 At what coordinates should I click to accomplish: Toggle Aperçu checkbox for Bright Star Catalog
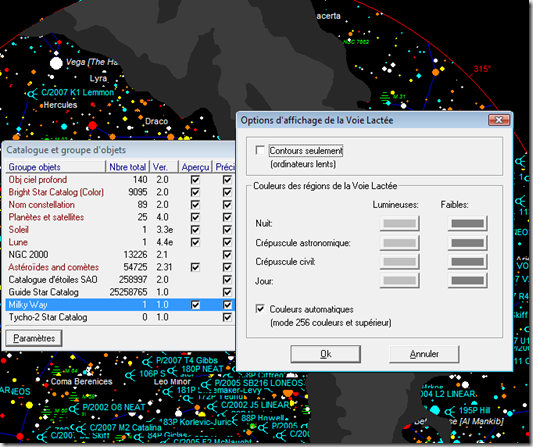(195, 192)
